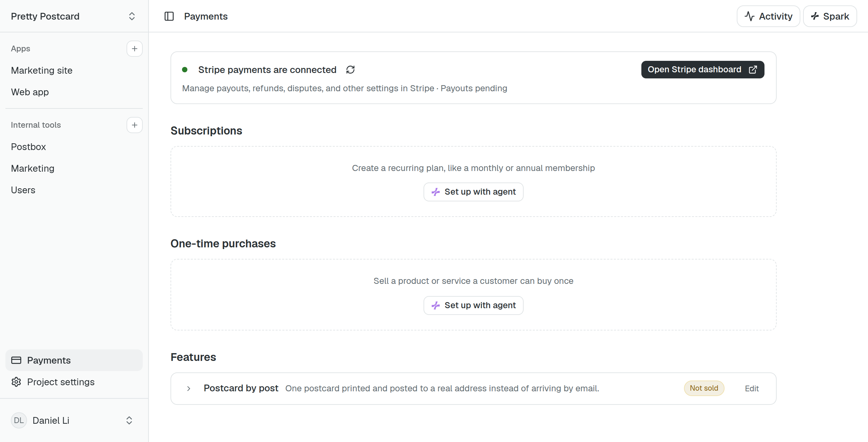
Task: Open the Marketing site app
Action: tap(74, 70)
